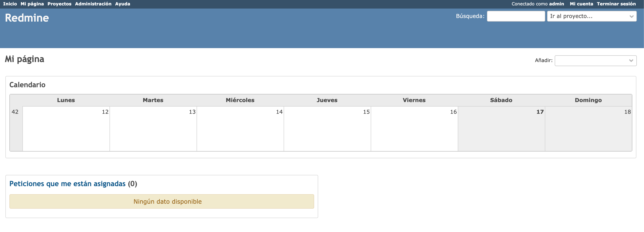The image size is (644, 232).
Task: Click the Calendario block heading
Action: [27, 85]
